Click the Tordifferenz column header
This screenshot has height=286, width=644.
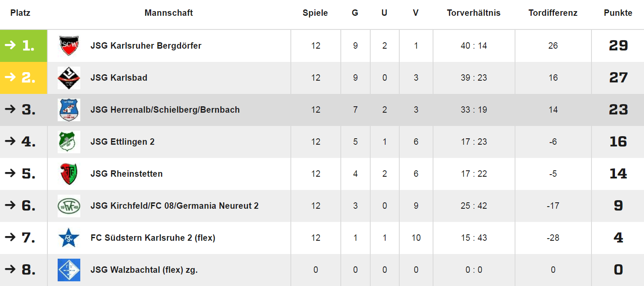point(553,13)
